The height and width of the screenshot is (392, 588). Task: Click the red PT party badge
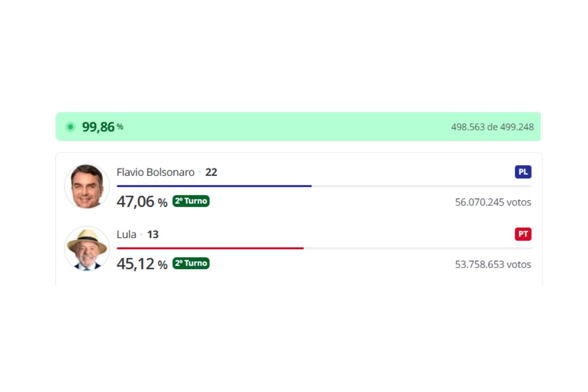point(523,234)
